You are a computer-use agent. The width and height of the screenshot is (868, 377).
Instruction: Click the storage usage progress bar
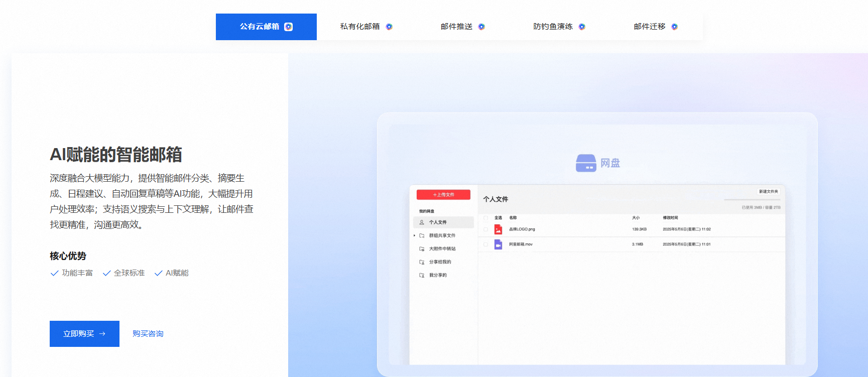pyautogui.click(x=752, y=200)
